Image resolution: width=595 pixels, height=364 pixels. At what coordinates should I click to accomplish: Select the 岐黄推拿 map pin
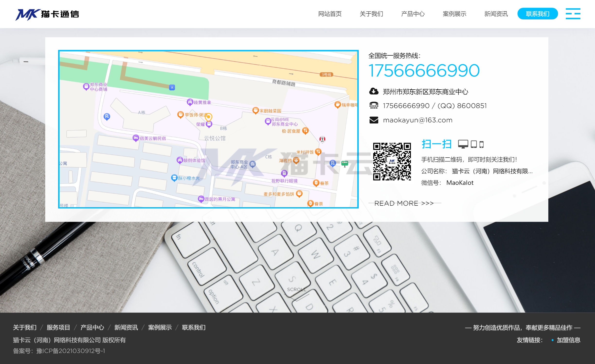190,102
